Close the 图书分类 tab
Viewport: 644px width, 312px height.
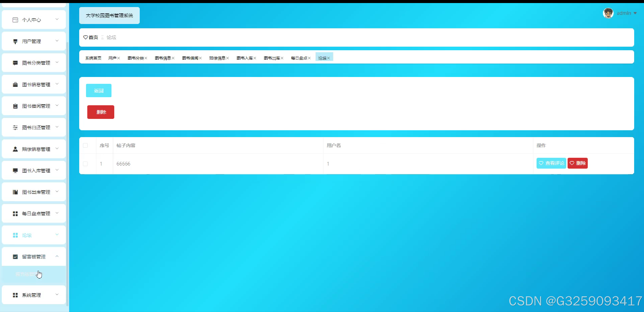146,58
